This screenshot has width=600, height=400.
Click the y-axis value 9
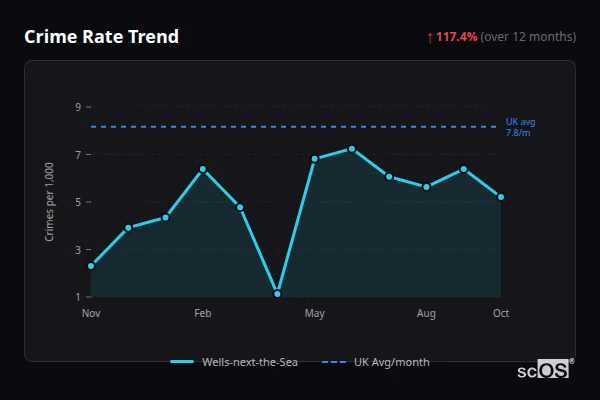(78, 107)
